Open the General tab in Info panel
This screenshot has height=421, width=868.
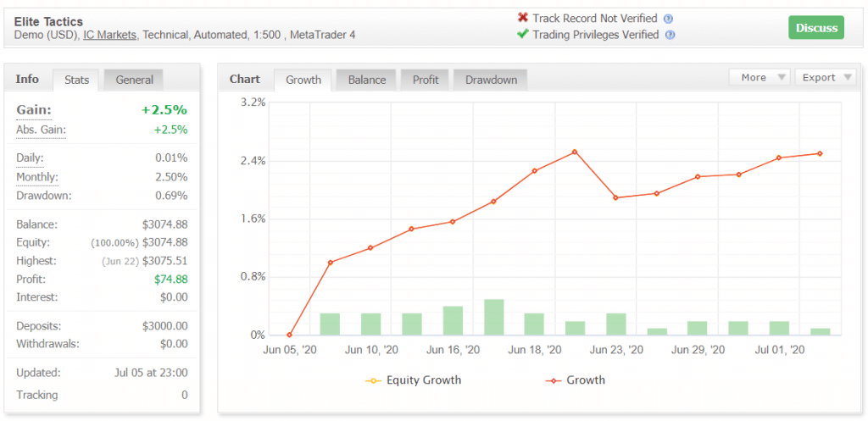[x=134, y=80]
